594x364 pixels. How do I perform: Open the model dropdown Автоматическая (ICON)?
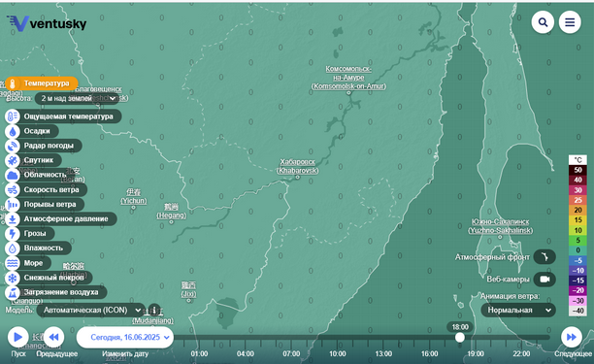point(91,311)
